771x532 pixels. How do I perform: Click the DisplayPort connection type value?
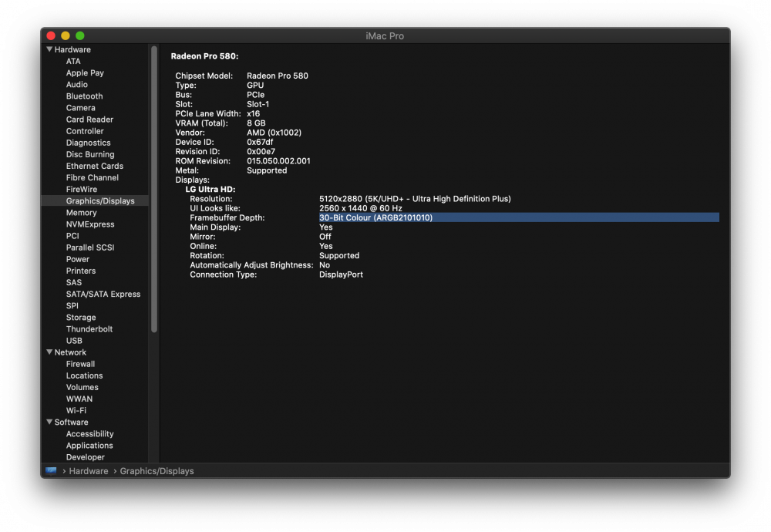coord(341,274)
